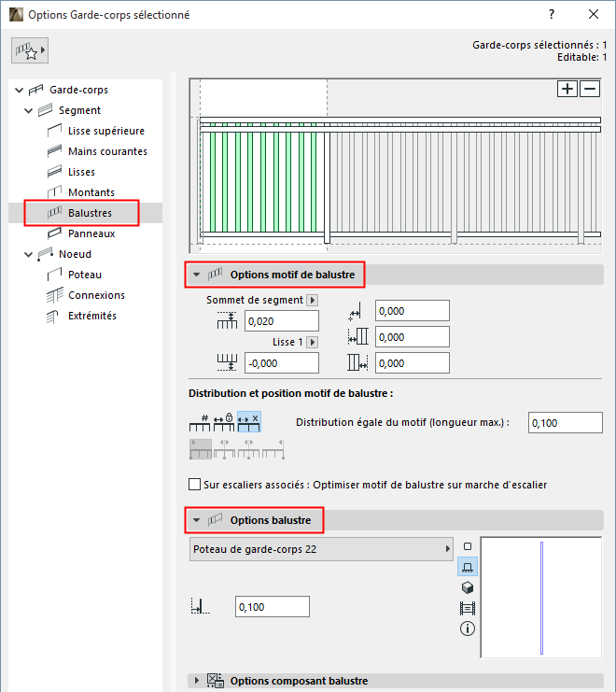Open the Lisse 1 arrow menu
Screen dimensions: 616x692
point(312,342)
